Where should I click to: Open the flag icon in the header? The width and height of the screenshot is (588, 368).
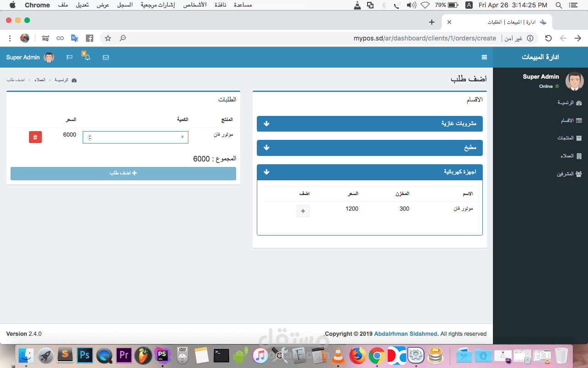(x=69, y=57)
